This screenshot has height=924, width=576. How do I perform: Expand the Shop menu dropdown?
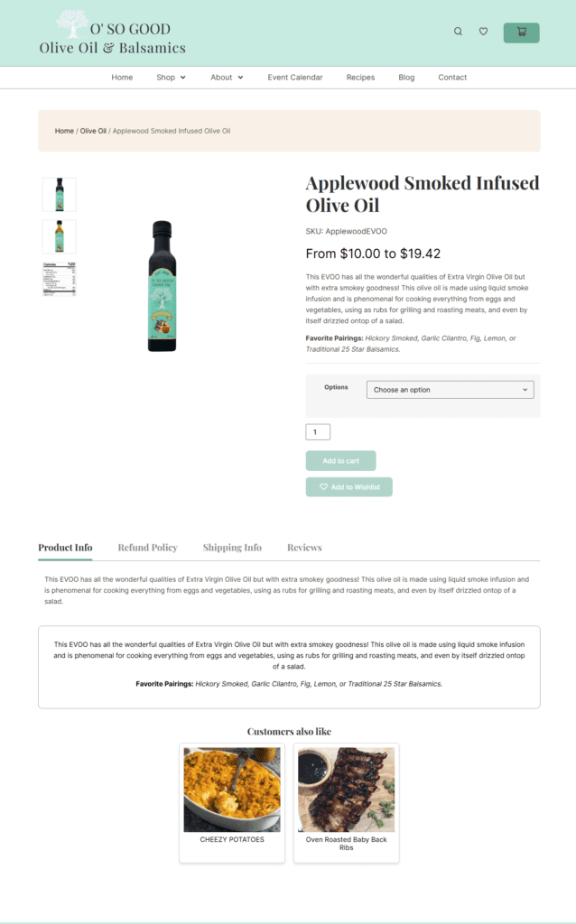click(171, 78)
